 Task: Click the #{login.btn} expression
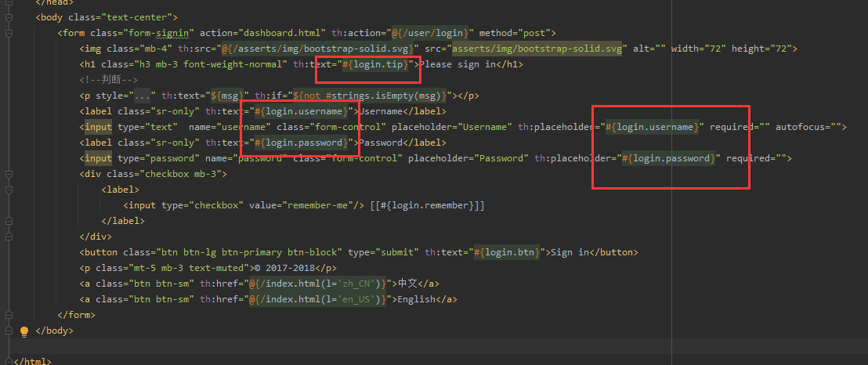click(507, 252)
